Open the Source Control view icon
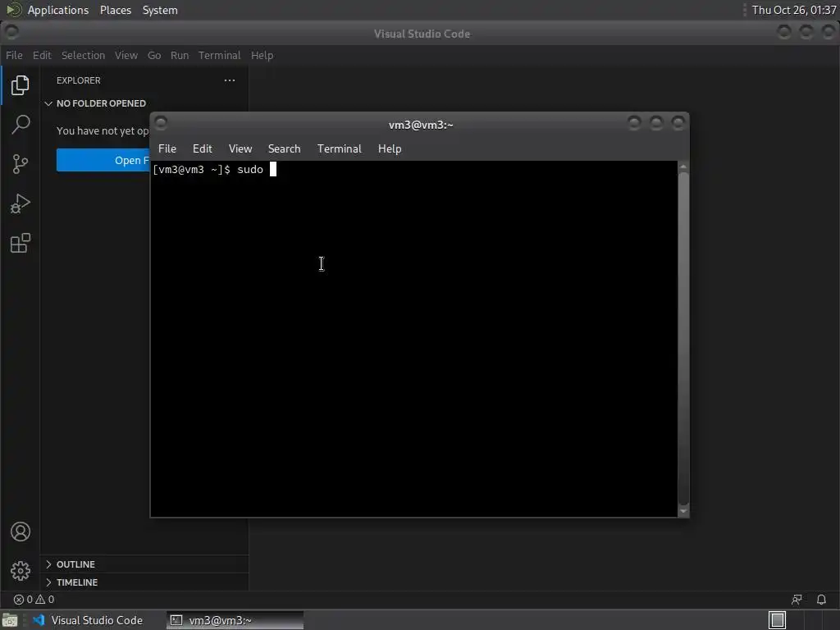Image resolution: width=840 pixels, height=630 pixels. click(21, 164)
